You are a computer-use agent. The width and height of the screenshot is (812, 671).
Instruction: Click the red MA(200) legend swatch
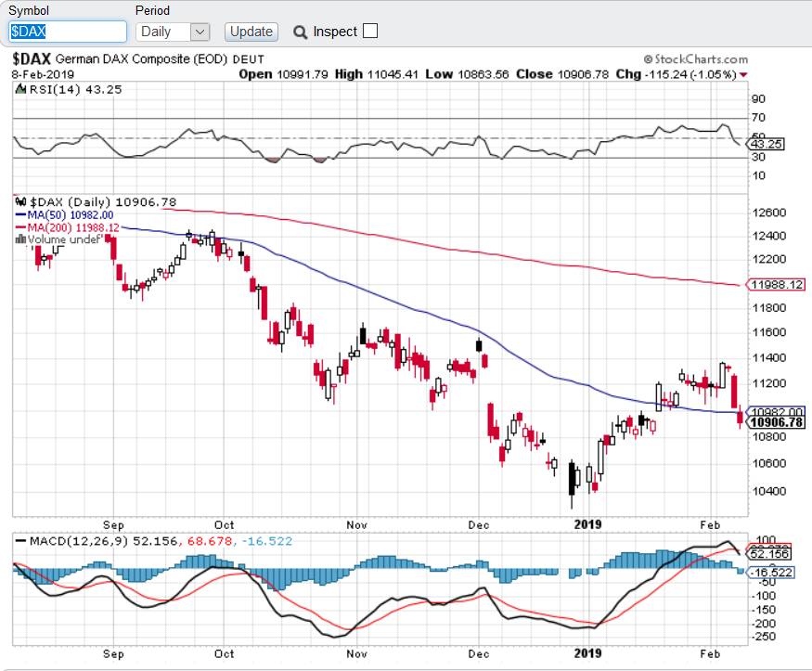point(21,226)
